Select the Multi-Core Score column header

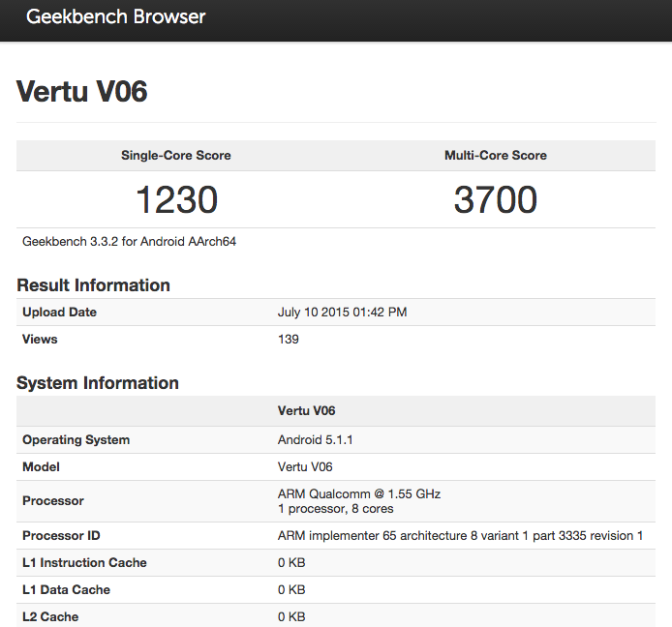tap(495, 156)
